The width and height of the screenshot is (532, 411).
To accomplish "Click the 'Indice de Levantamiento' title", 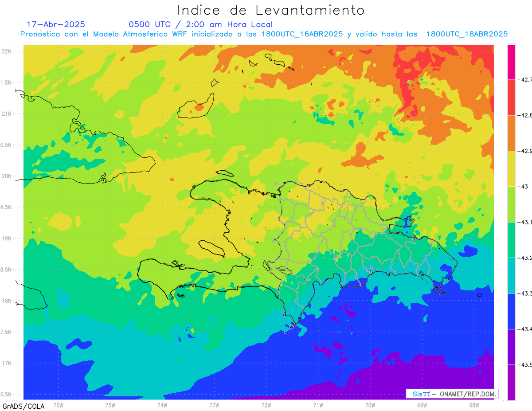I will [271, 10].
